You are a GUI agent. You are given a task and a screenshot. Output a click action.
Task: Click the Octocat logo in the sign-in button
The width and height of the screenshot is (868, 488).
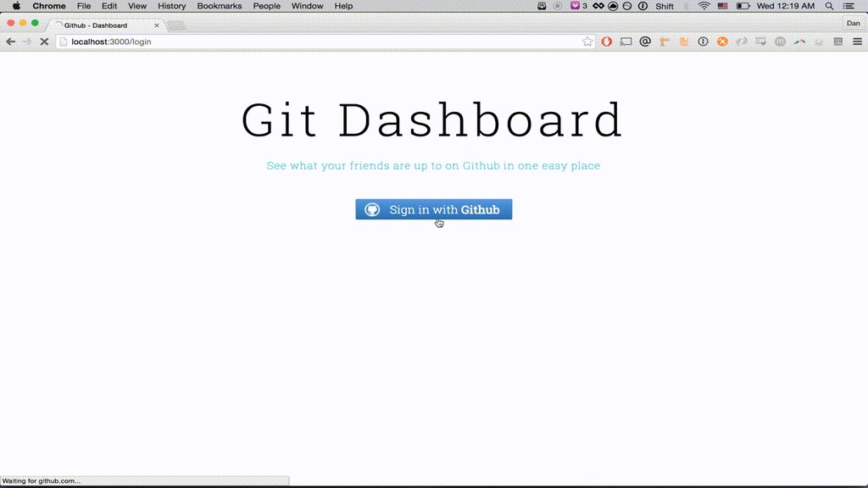coord(372,209)
